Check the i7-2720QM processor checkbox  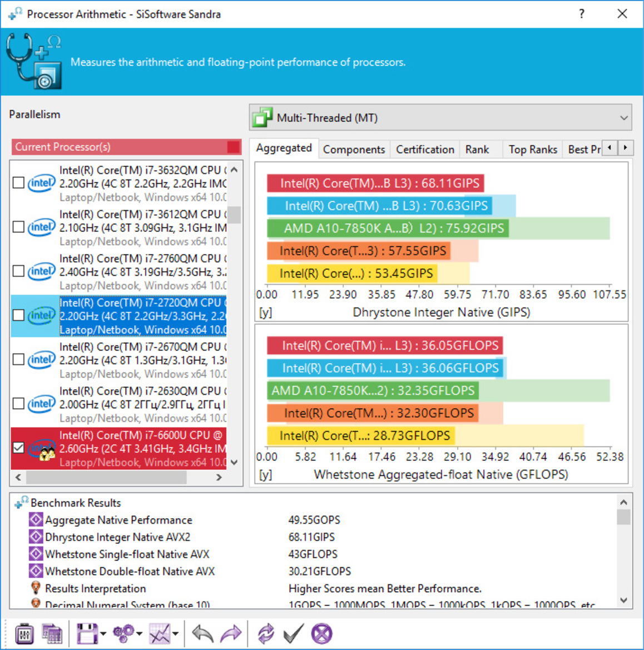coord(18,315)
